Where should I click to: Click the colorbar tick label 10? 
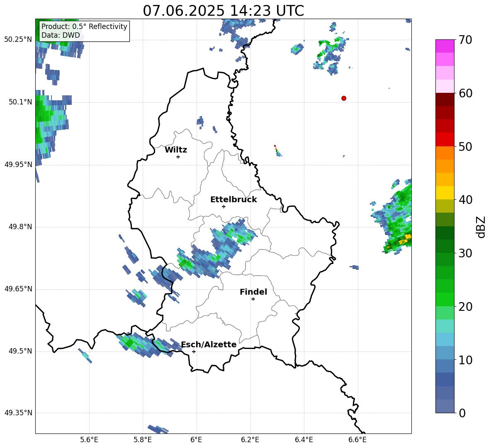click(465, 360)
